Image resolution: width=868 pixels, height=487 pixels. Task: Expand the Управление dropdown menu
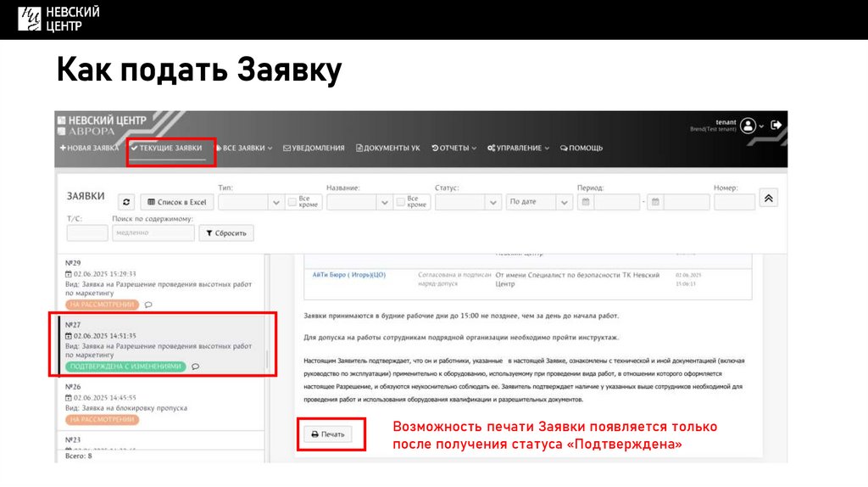(x=518, y=148)
